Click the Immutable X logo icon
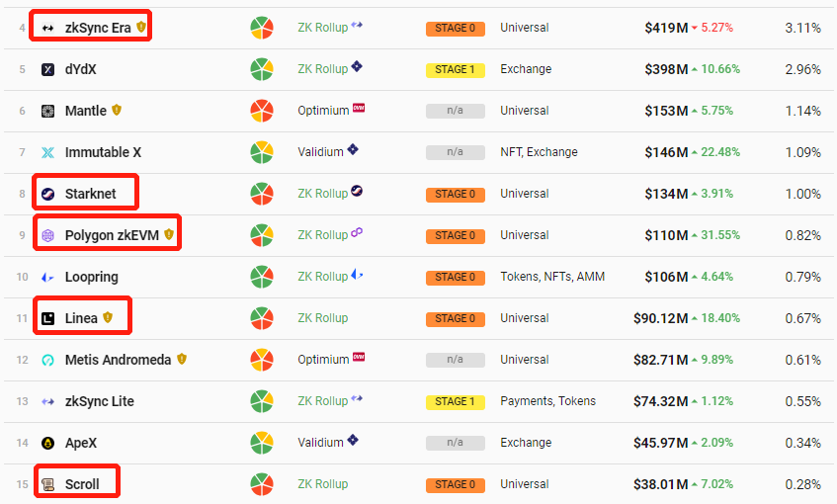 pos(48,153)
